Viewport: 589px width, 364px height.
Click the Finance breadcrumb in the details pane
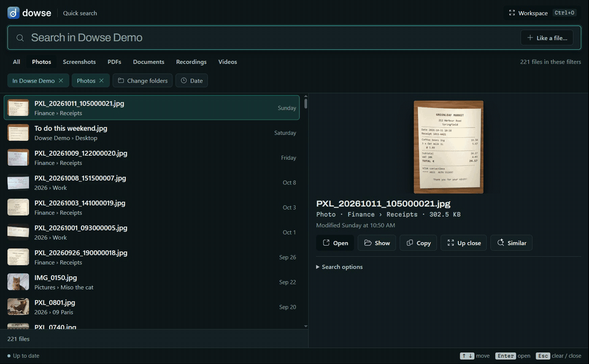(361, 214)
